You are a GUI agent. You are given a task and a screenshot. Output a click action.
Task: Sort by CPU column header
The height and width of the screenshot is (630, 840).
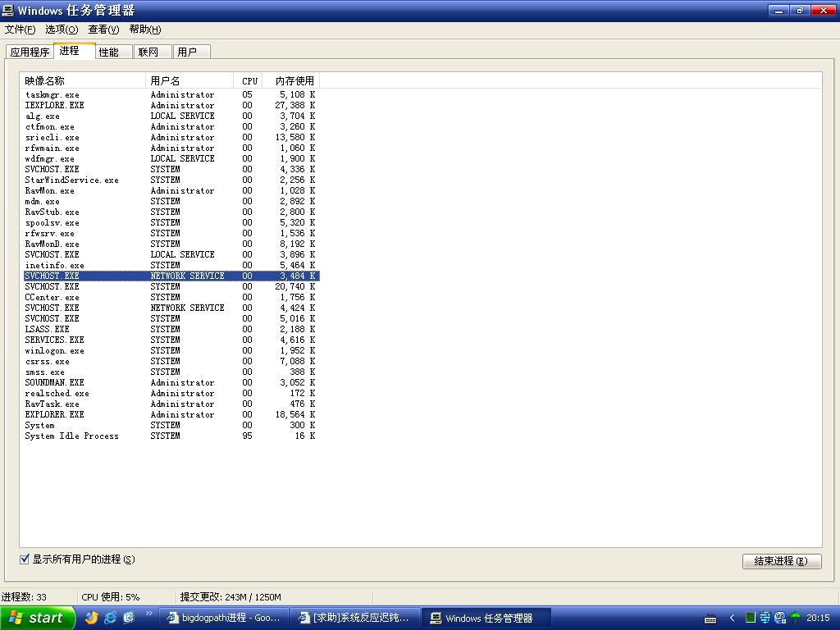click(x=249, y=81)
